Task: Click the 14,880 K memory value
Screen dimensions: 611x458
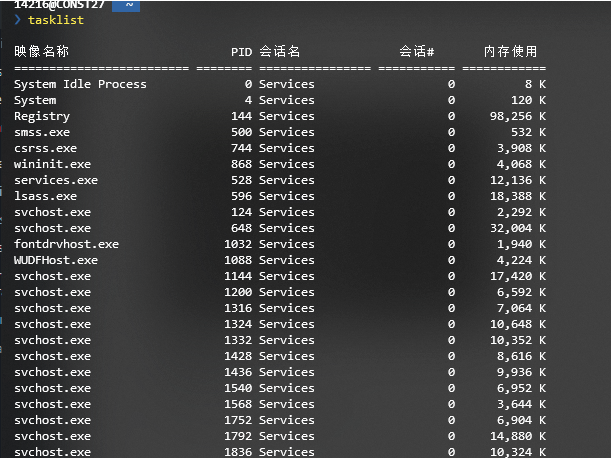Action: (518, 436)
